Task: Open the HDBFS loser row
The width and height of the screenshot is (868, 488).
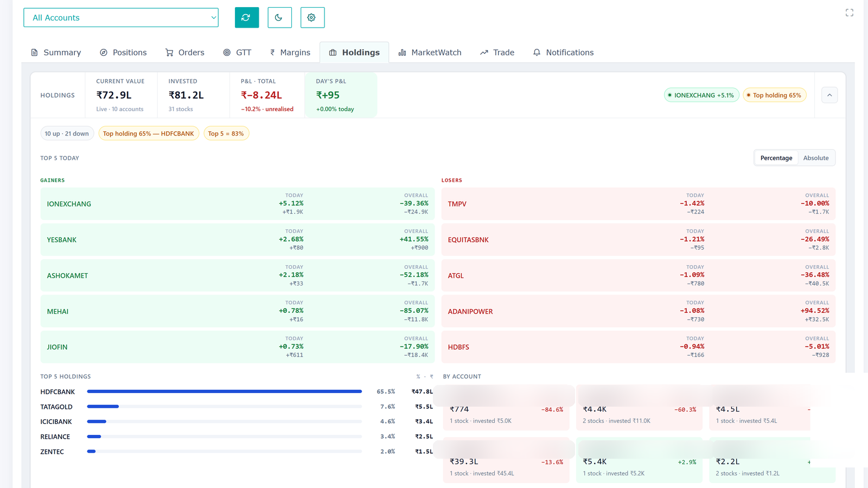Action: 639,347
